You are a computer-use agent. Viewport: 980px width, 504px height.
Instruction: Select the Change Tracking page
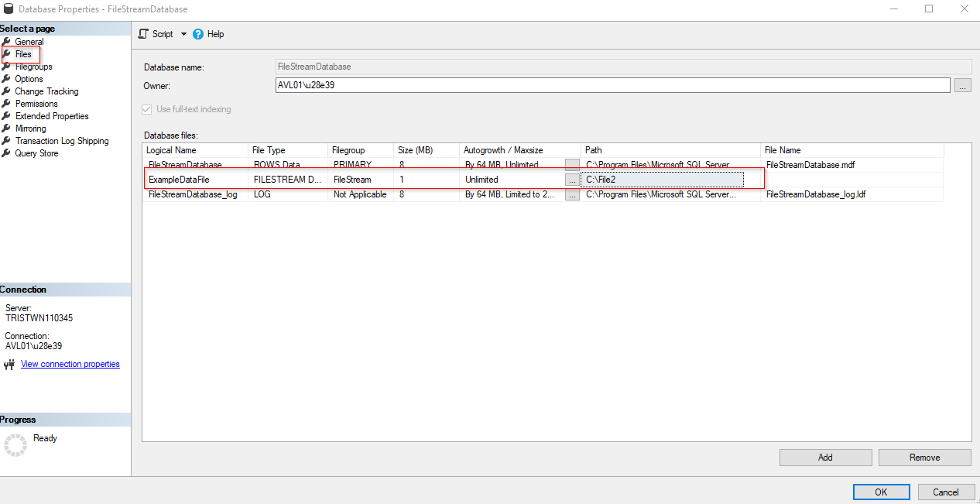46,91
